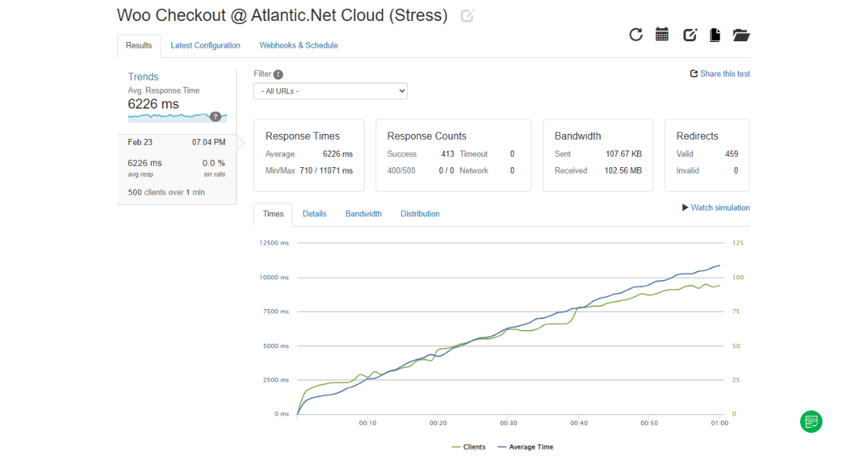Image resolution: width=868 pixels, height=456 pixels.
Task: Click the question mark icon on trend sparkline
Action: click(216, 117)
